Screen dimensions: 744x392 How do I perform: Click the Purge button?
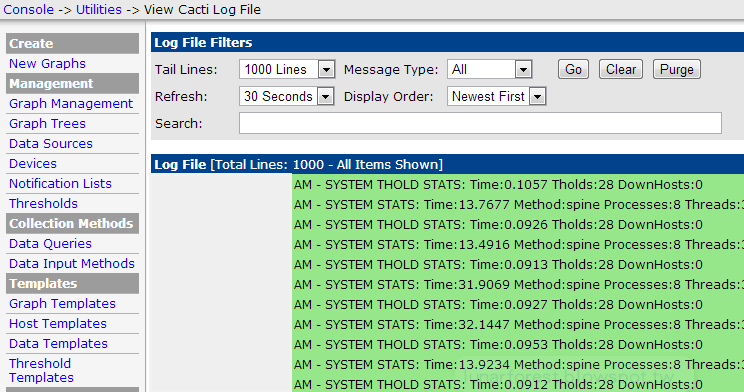click(677, 69)
